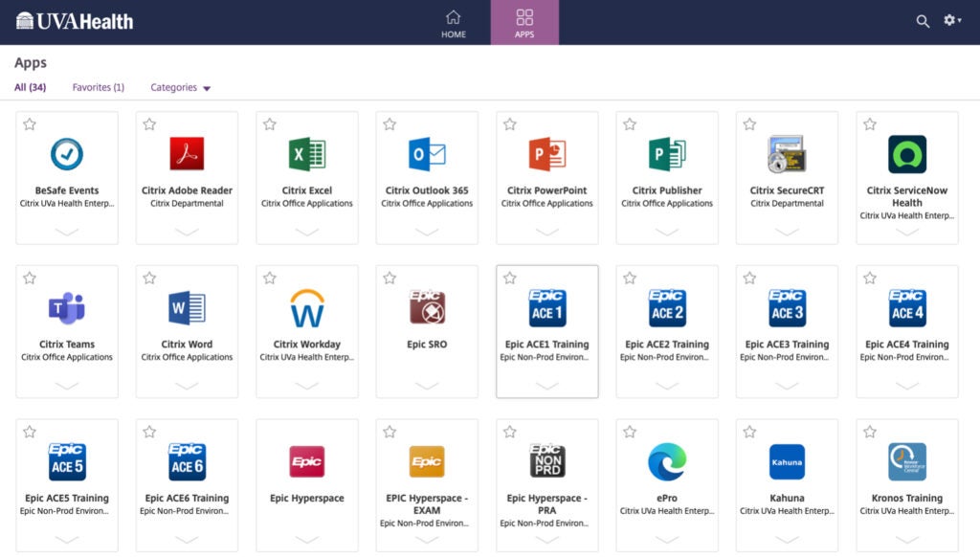
Task: Click Citrix SecureCRT title text
Action: tap(787, 190)
